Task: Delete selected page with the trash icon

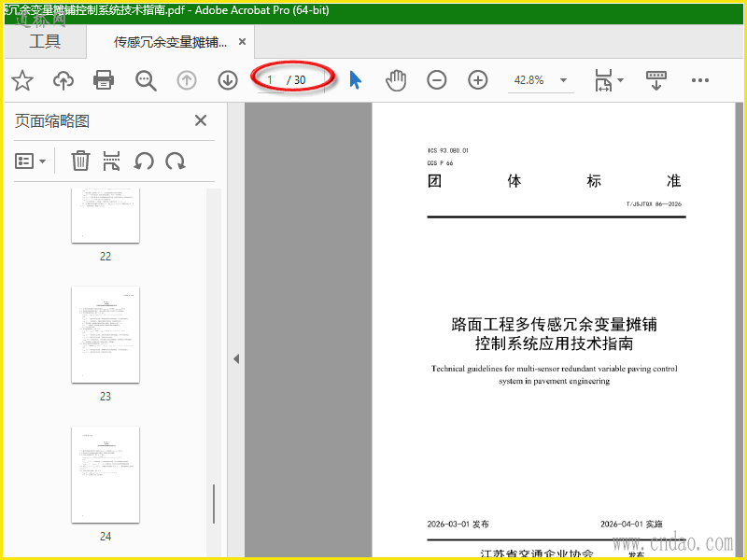Action: click(x=80, y=161)
